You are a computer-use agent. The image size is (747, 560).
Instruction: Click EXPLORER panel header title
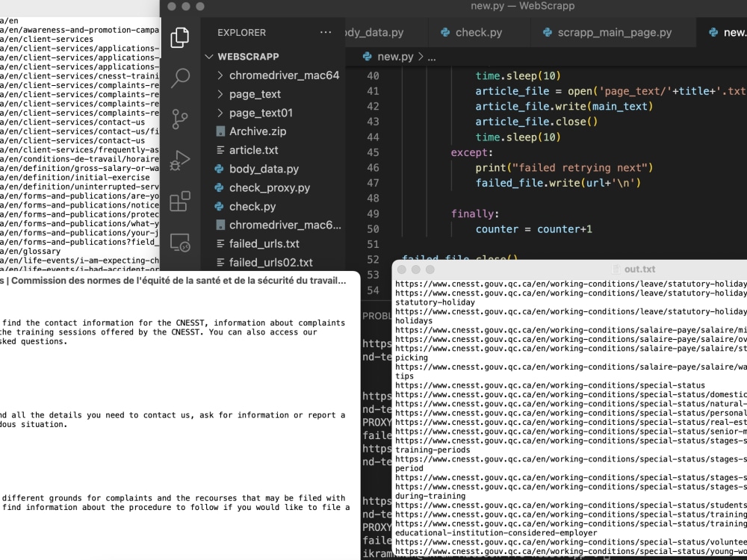tap(241, 32)
